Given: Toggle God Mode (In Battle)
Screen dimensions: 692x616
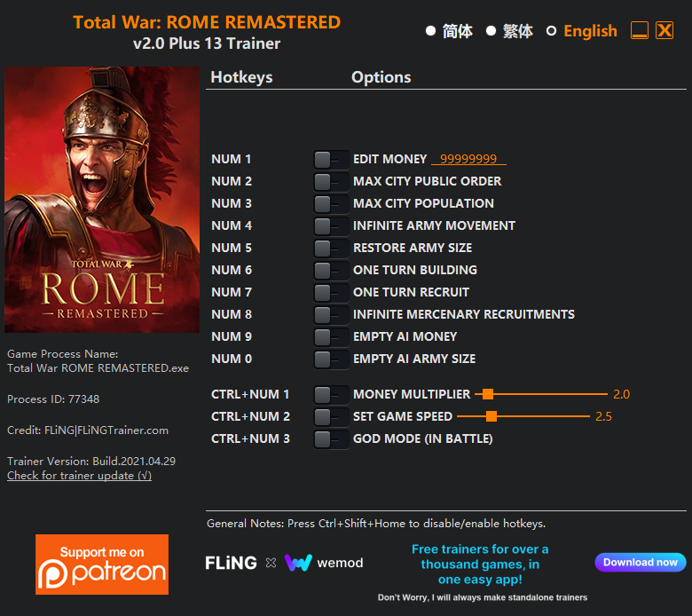Looking at the screenshot, I should 331,439.
